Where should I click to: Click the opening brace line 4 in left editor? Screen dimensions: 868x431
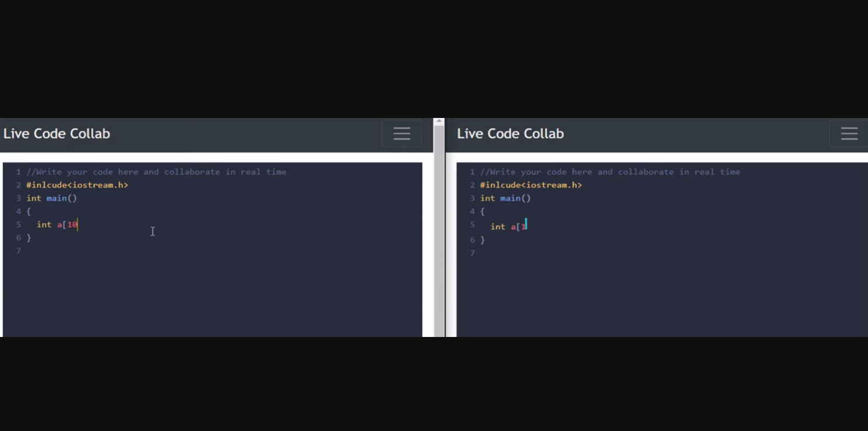[x=29, y=211]
